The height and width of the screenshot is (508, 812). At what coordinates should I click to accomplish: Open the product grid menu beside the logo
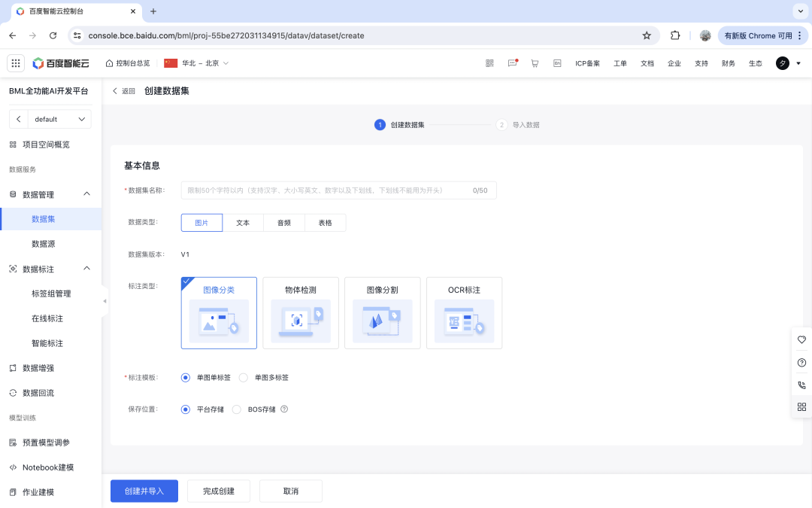click(16, 63)
